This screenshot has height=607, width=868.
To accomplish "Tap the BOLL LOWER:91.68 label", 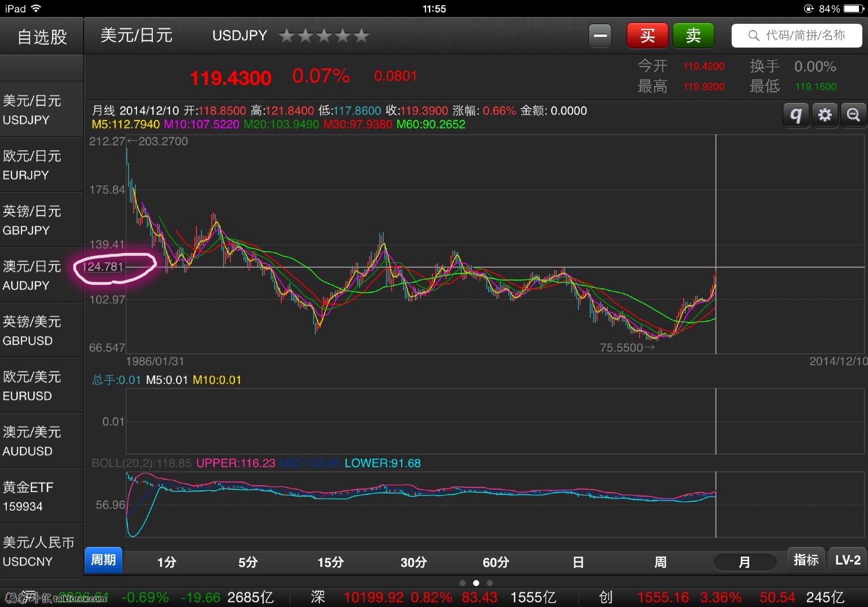I will [x=383, y=463].
